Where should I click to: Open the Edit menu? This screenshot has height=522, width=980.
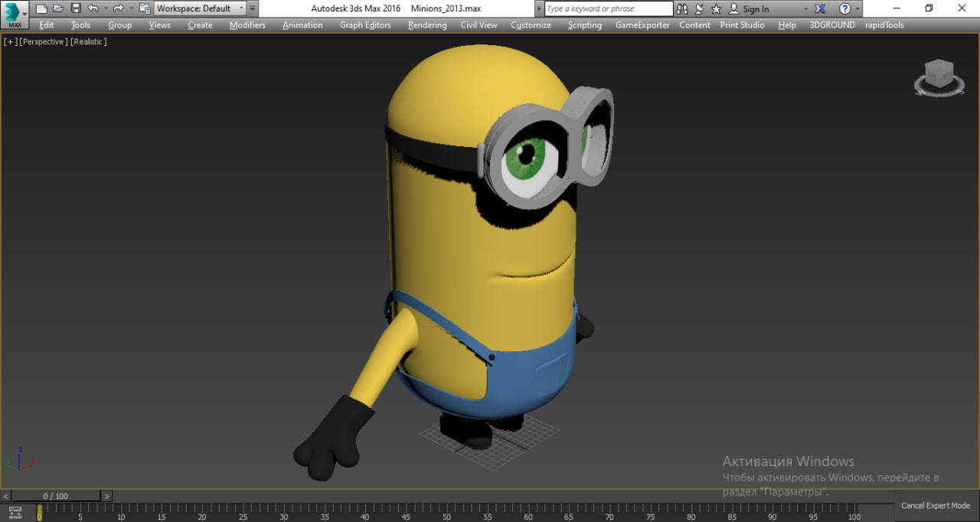click(47, 24)
